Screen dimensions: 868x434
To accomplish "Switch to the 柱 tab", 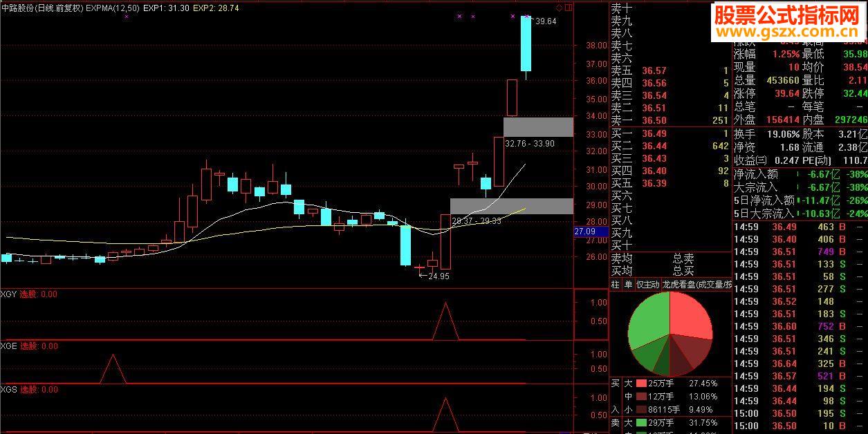I will coord(615,284).
